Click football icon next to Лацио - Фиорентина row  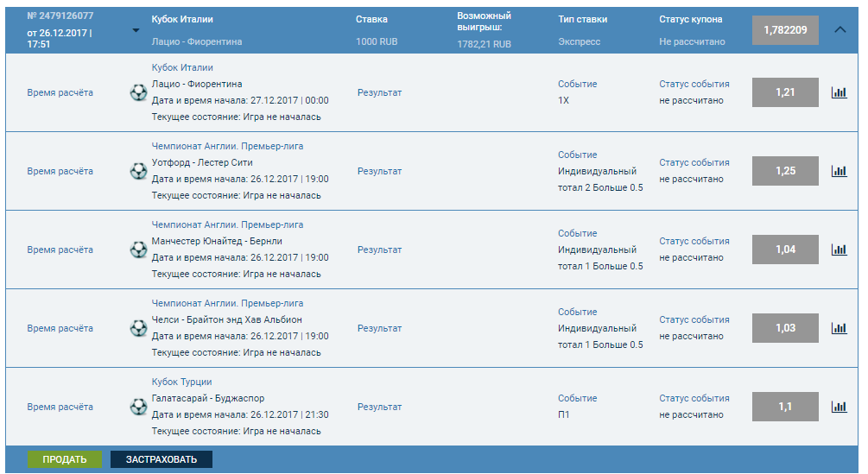point(138,92)
